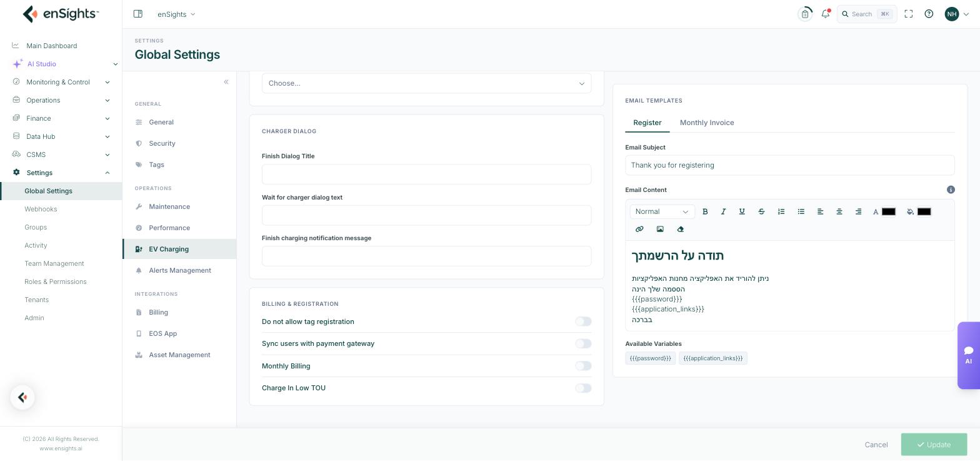Apply italic formatting in editor

tap(723, 211)
